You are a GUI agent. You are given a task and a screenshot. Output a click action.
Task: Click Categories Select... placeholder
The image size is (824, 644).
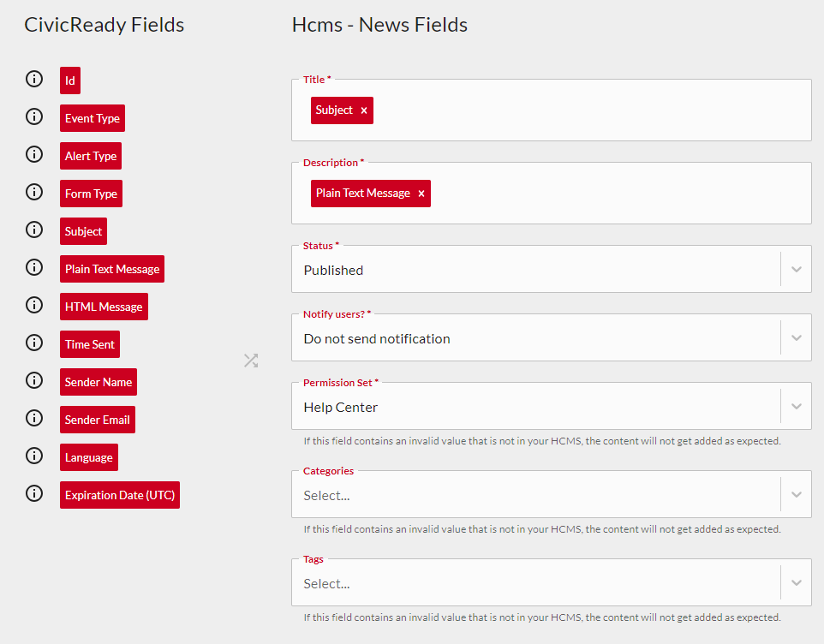click(326, 495)
